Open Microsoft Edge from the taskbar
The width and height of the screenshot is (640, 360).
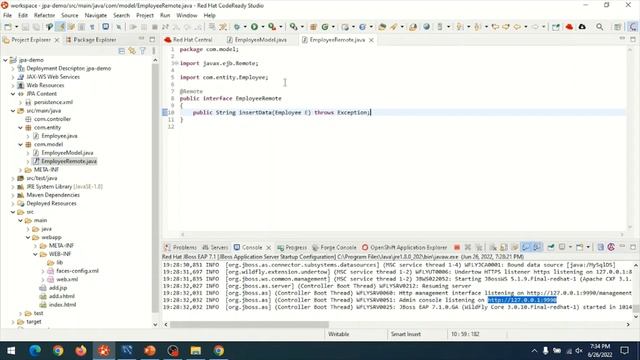point(35,351)
